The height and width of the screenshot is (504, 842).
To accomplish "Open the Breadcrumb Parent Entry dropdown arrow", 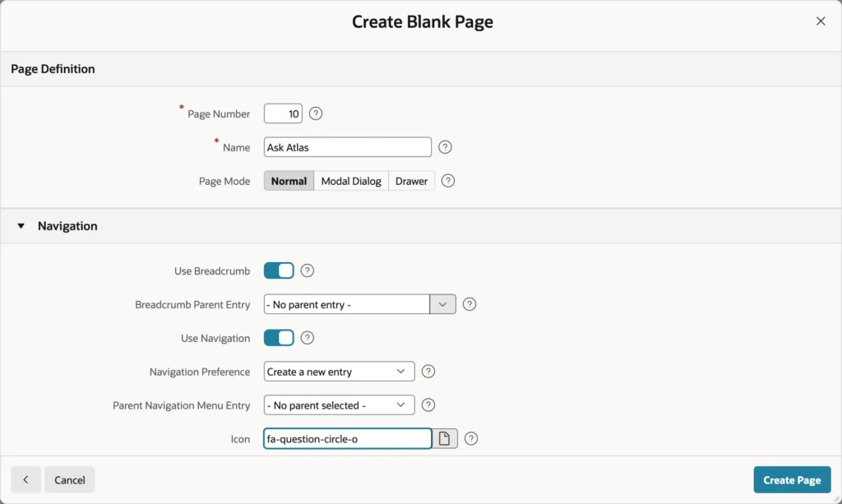I will click(x=442, y=304).
